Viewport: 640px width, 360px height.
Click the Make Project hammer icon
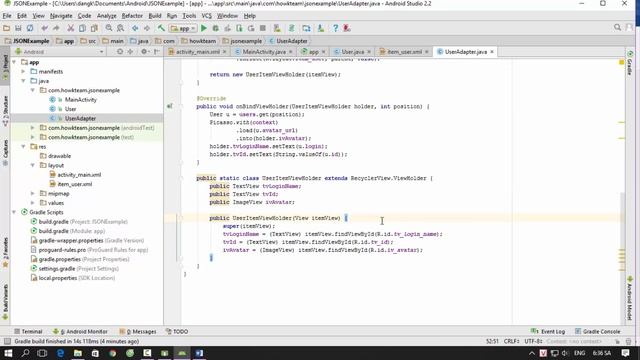(x=161, y=28)
